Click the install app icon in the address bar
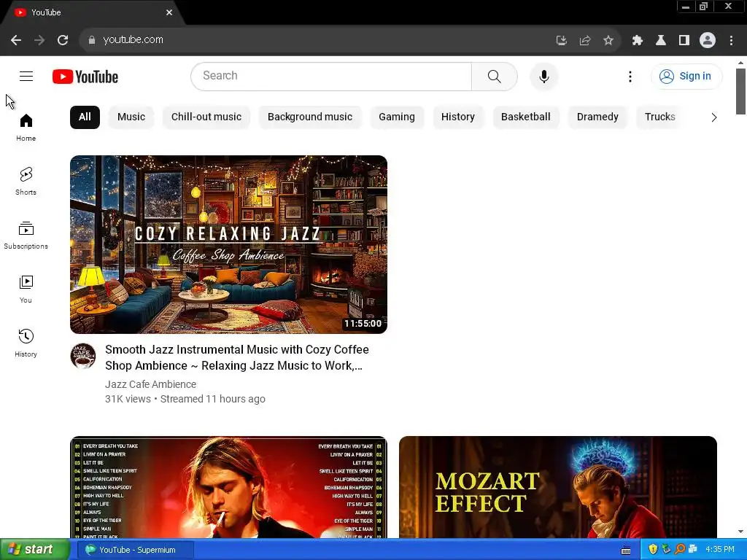 tap(562, 41)
